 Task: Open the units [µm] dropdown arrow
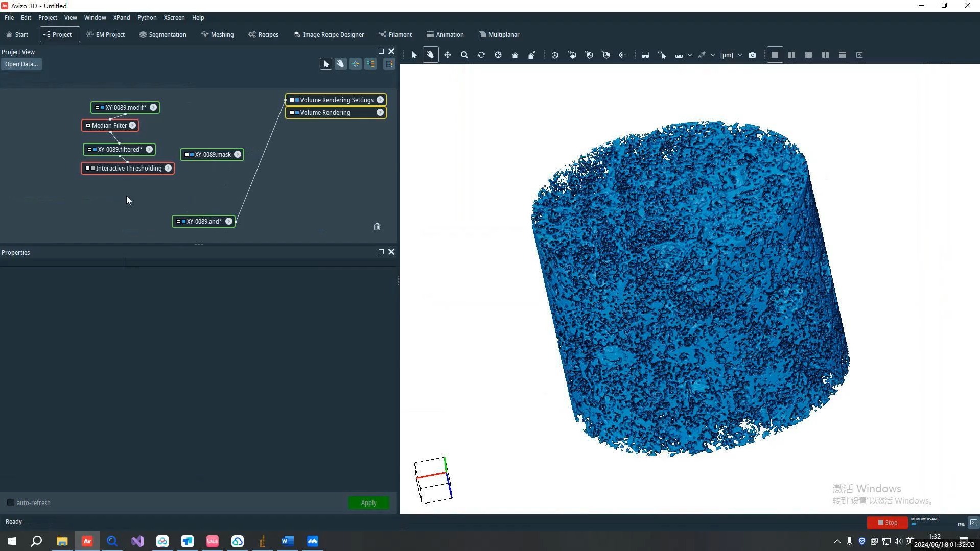739,55
